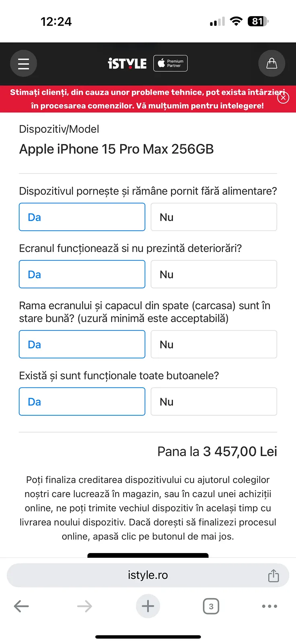Viewport: 296px width, 644px height.
Task: Select Nu for frame and back cover condition
Action: (x=214, y=344)
